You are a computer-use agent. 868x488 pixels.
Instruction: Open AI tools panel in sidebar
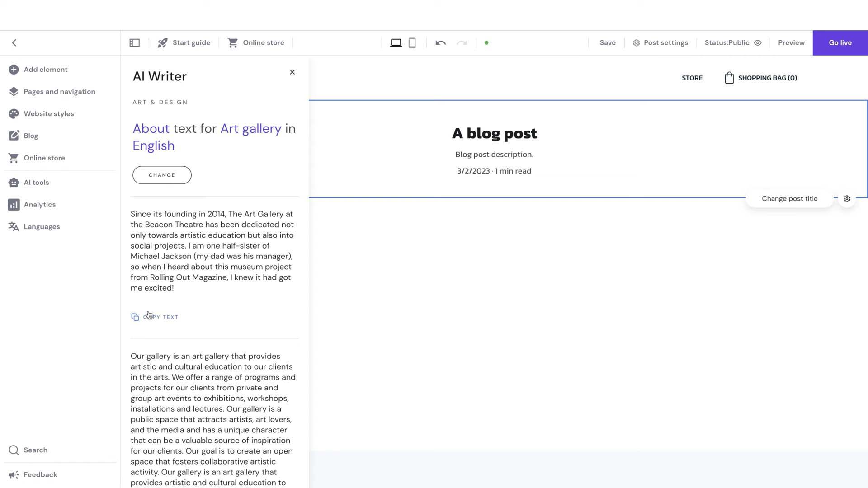[x=36, y=183]
